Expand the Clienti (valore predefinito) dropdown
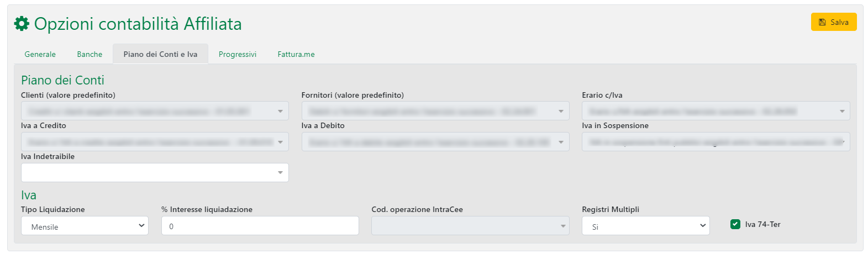The image size is (868, 254). tap(155, 111)
